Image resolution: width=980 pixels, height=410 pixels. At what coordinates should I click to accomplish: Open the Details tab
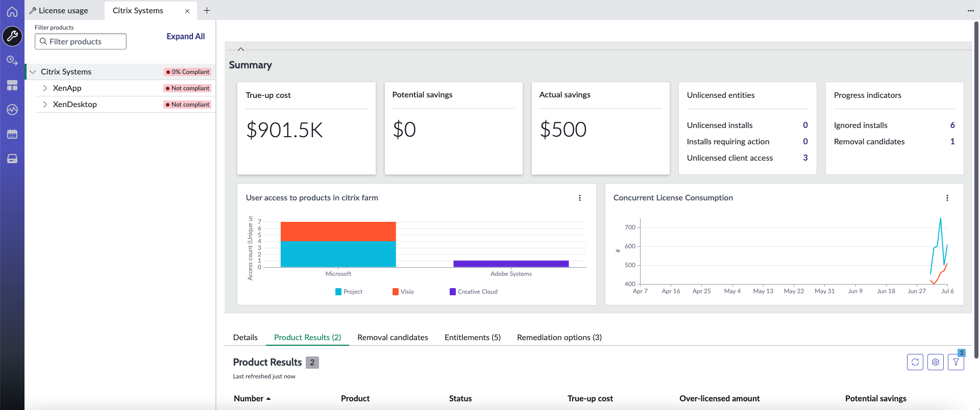[246, 338]
